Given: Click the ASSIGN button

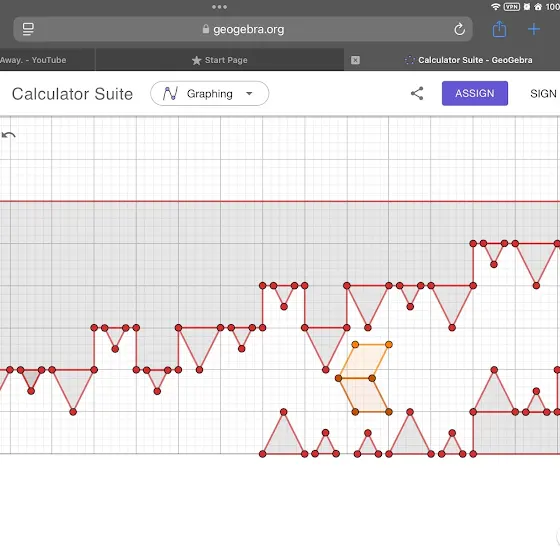Looking at the screenshot, I should coord(475,93).
